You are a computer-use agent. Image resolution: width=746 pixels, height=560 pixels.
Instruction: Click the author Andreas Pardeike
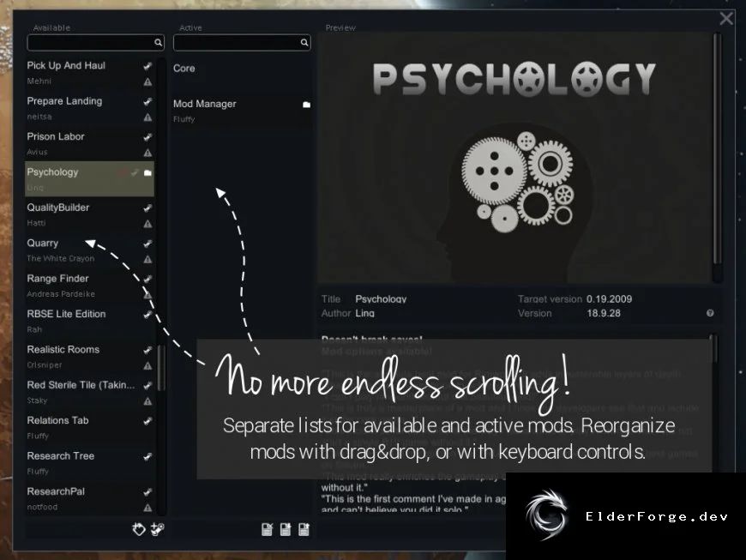tap(61, 294)
